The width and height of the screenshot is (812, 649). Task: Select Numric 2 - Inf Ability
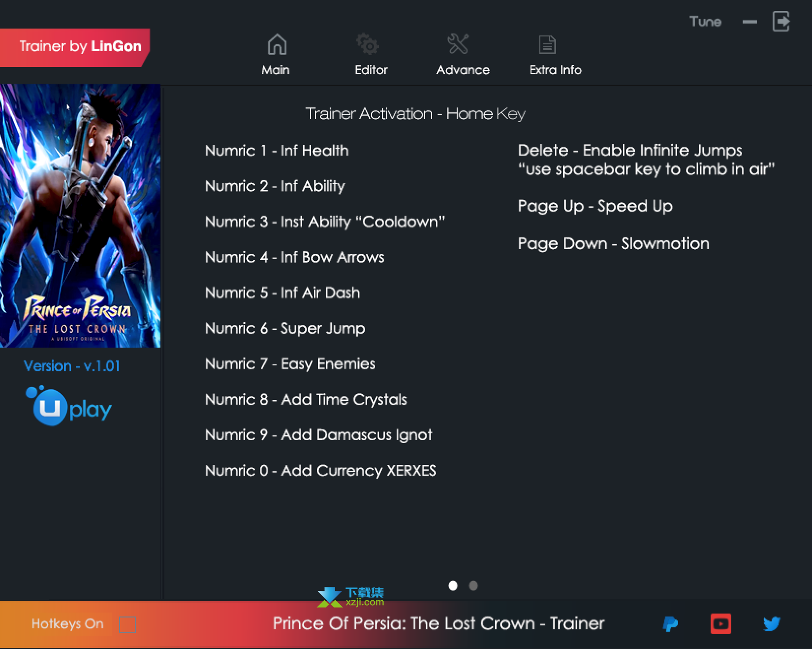pyautogui.click(x=275, y=186)
